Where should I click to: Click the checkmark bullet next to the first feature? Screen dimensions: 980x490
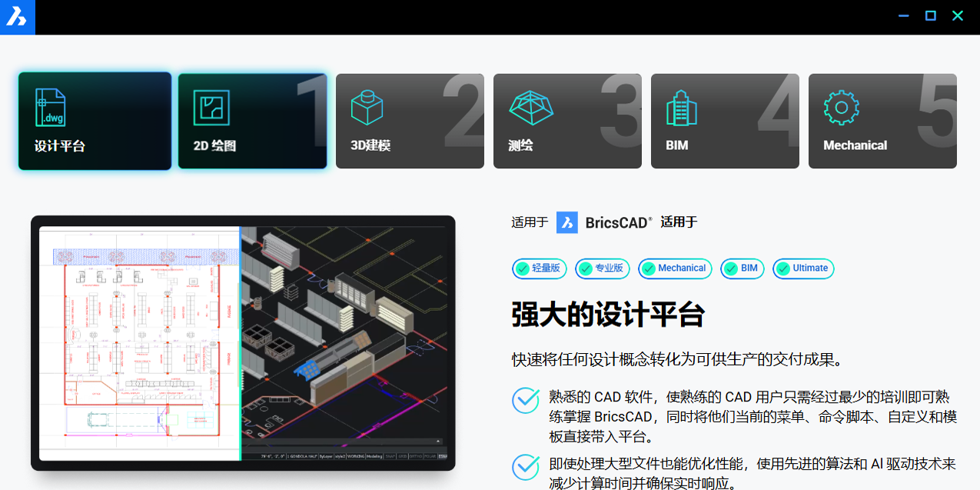pyautogui.click(x=525, y=401)
